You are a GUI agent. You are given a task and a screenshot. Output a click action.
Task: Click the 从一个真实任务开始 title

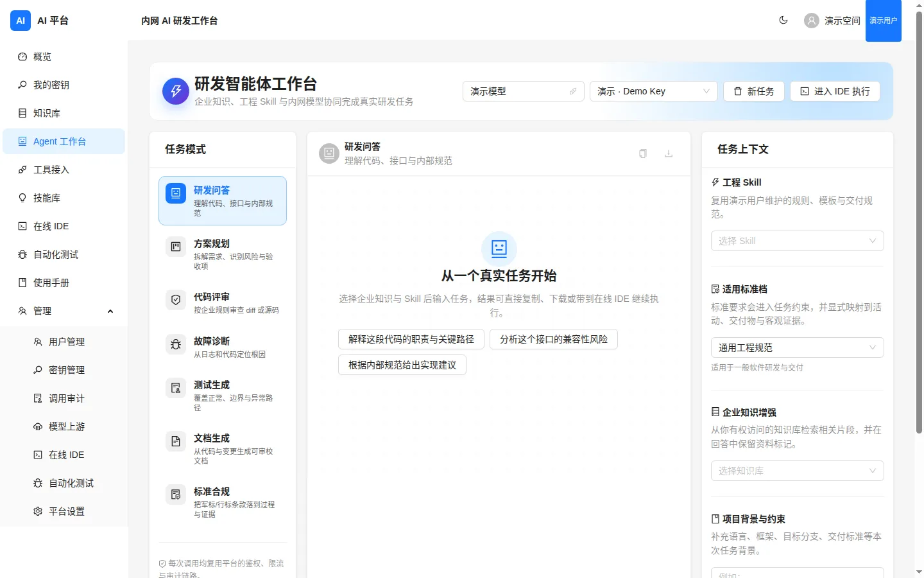click(x=499, y=276)
